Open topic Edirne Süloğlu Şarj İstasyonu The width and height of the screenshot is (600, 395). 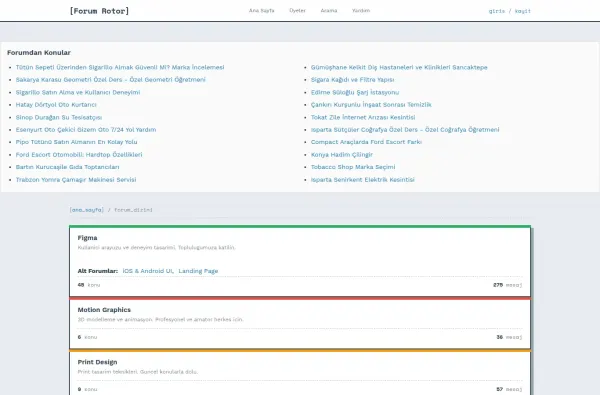(355, 92)
